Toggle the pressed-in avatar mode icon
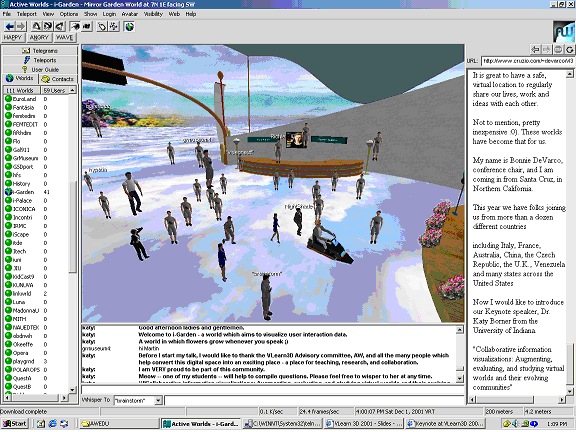 pos(75,26)
